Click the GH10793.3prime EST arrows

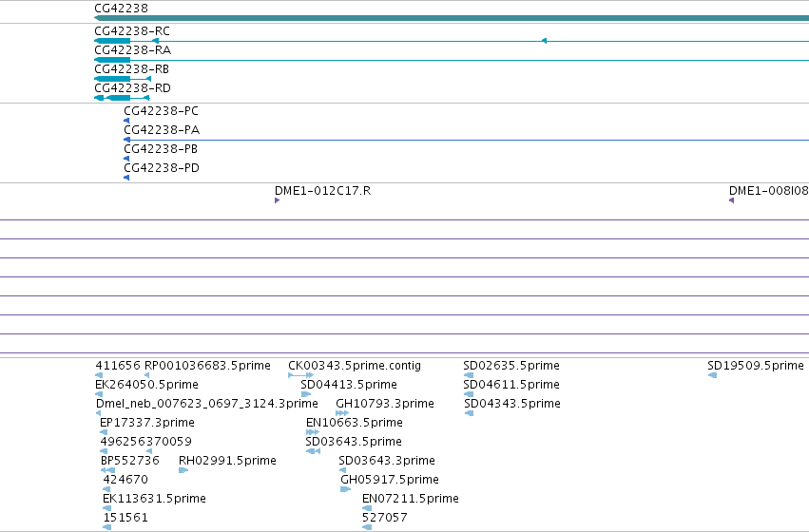[342, 413]
